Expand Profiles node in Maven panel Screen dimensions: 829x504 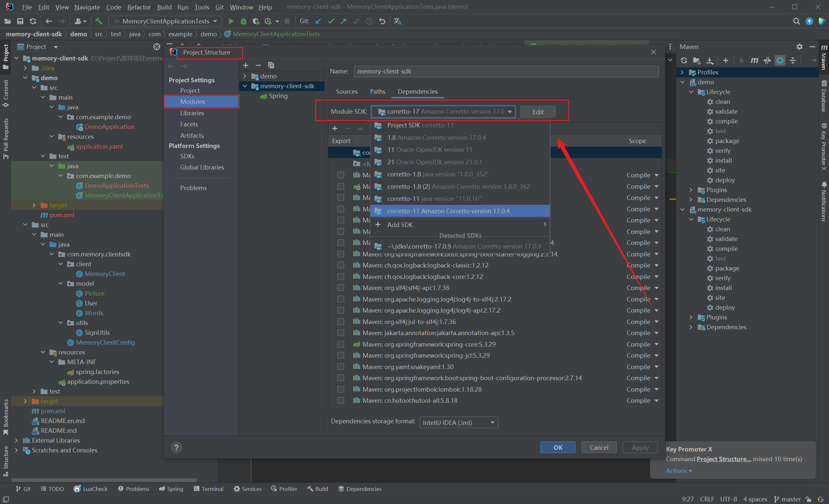coord(682,72)
